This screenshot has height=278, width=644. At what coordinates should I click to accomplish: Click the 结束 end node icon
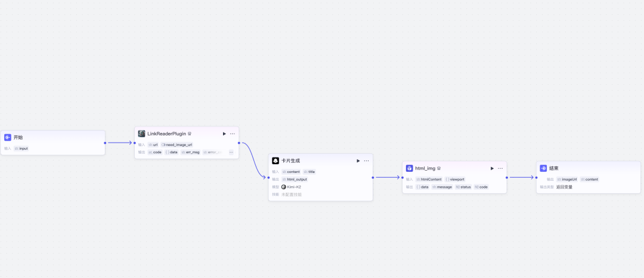[x=543, y=168]
